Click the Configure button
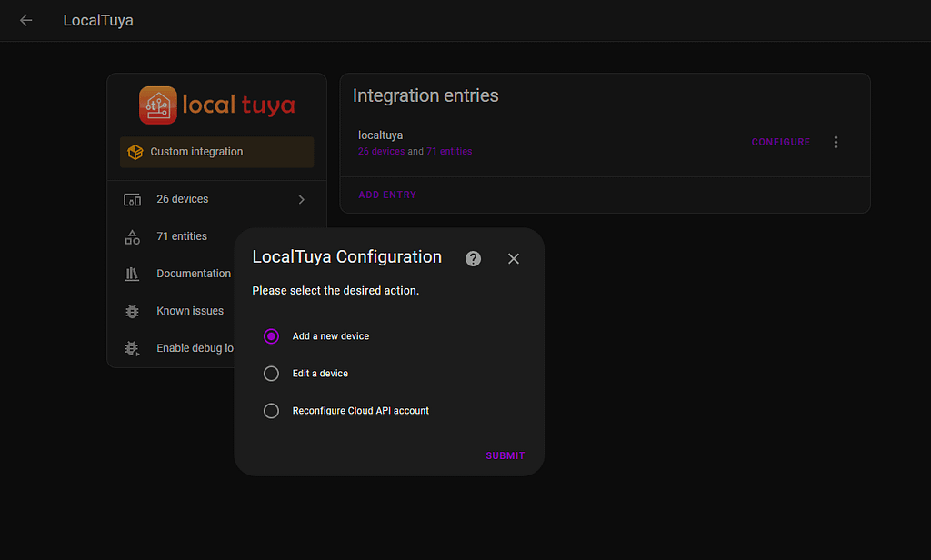Viewport: 931px width, 560px height. pyautogui.click(x=780, y=142)
